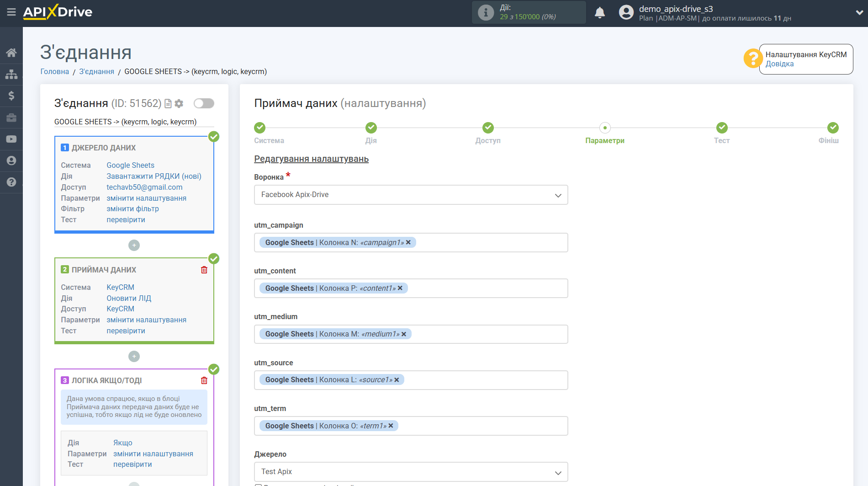Open the Оновити ЛІД action link
Image resolution: width=868 pixels, height=486 pixels.
click(129, 298)
